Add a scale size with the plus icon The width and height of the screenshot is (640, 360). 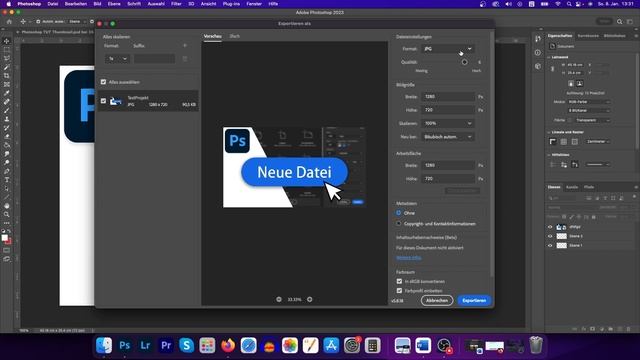[185, 46]
